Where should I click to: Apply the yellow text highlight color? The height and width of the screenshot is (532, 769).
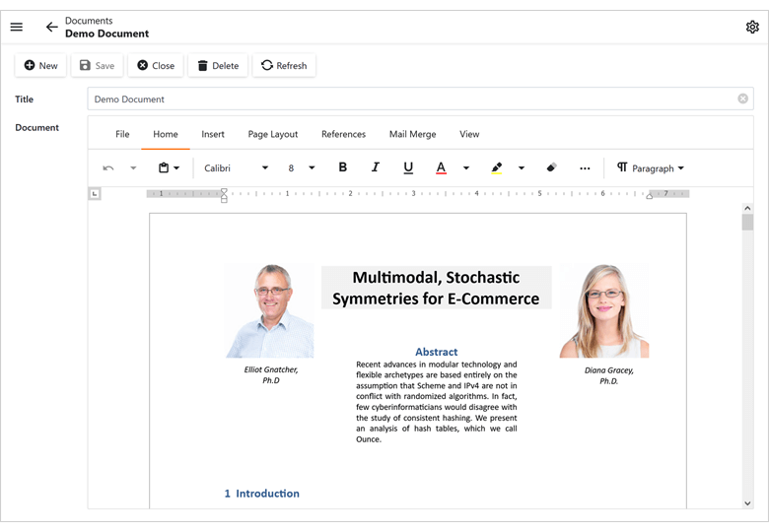(497, 168)
